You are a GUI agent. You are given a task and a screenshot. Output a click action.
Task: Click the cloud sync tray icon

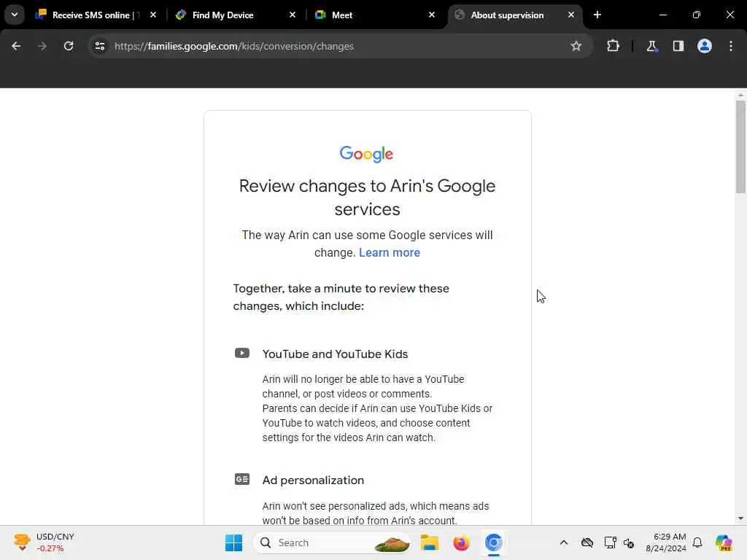[x=587, y=542]
